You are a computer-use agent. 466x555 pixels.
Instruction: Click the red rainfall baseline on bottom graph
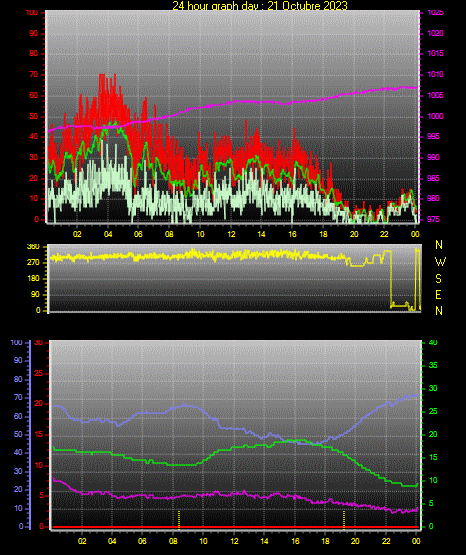[x=235, y=527]
